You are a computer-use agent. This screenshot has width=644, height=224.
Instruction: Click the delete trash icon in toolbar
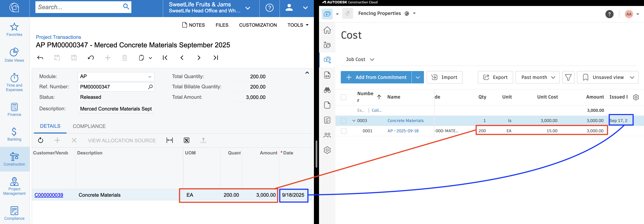pos(125,58)
